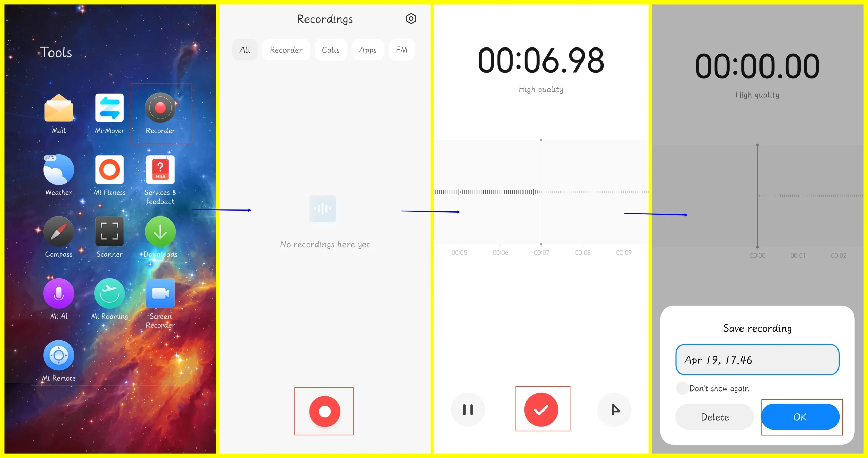The height and width of the screenshot is (458, 868).
Task: Select the FM tab filter
Action: tap(402, 50)
